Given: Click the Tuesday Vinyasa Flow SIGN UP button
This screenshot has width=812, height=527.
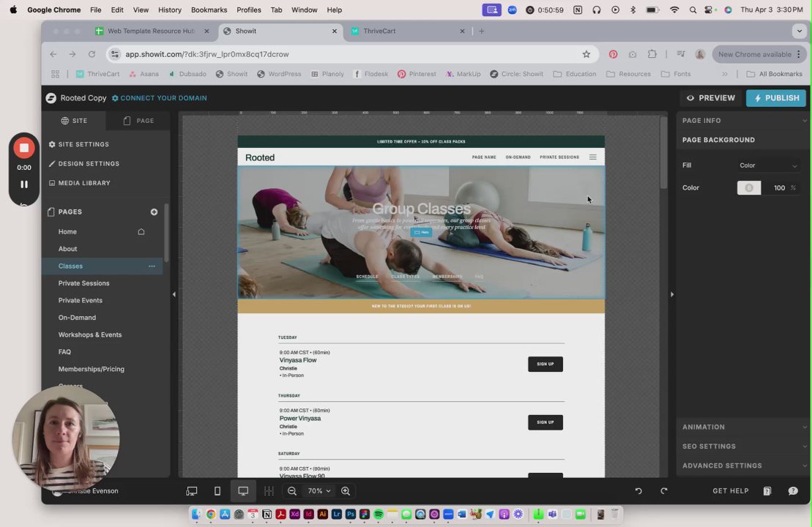Looking at the screenshot, I should [545, 364].
